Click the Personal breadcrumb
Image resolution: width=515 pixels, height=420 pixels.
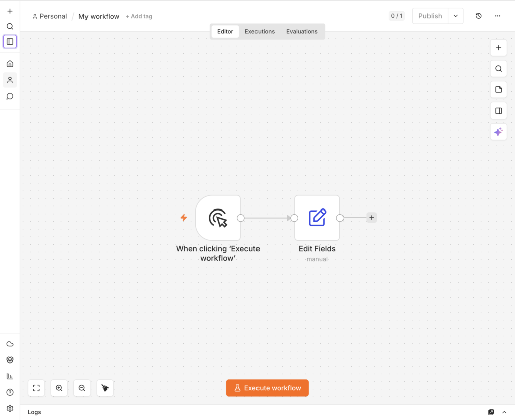[50, 16]
